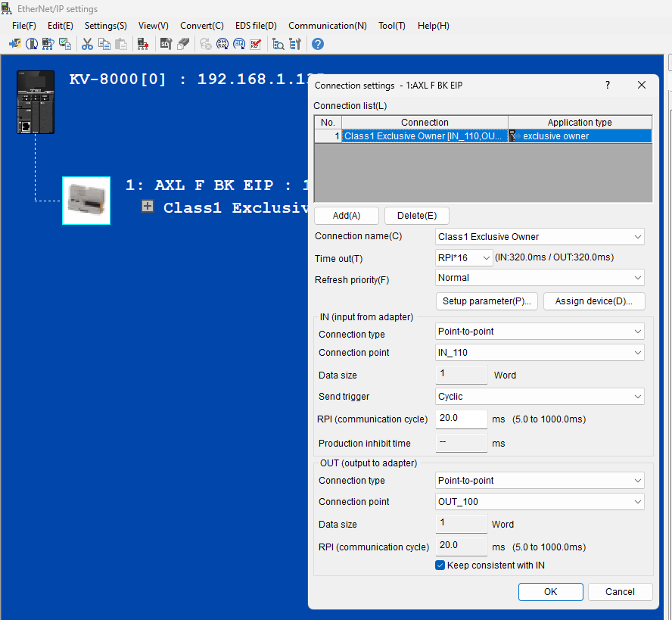Click the Add(A) button
The height and width of the screenshot is (620, 672).
pos(347,216)
